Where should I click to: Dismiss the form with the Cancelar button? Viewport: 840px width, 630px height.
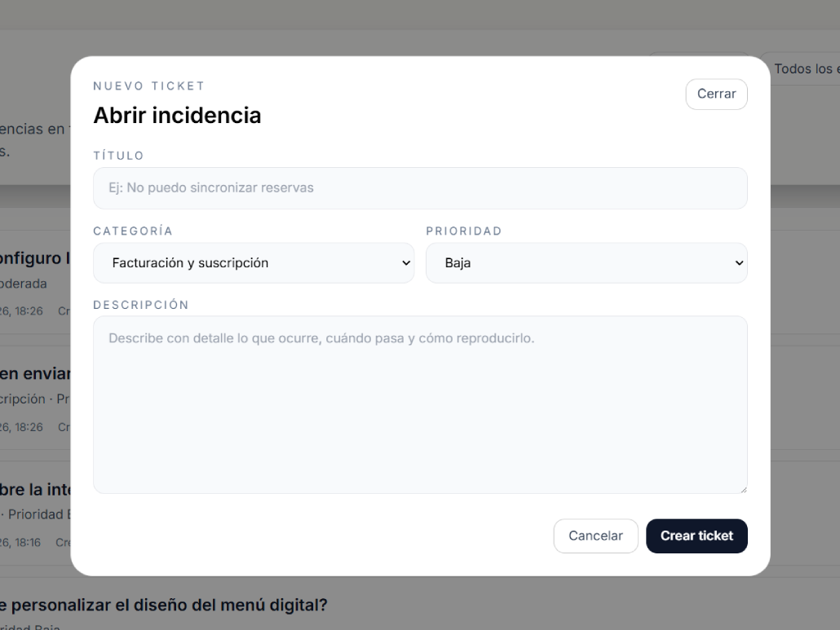(595, 535)
